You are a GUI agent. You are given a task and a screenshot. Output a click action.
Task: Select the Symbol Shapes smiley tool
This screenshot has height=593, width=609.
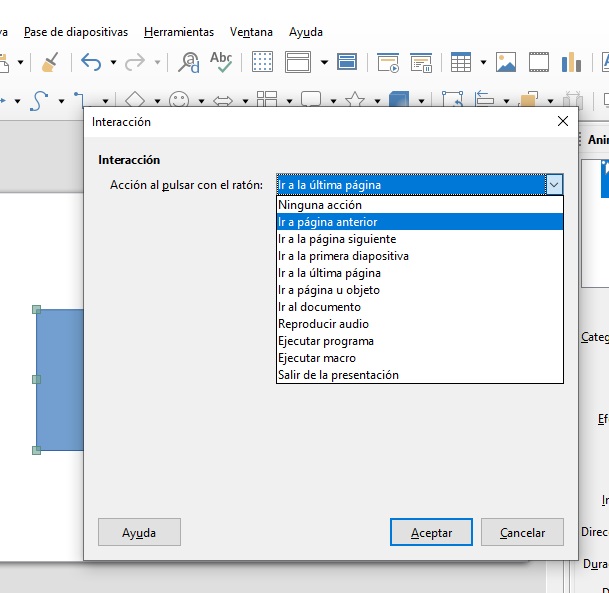coord(179,99)
